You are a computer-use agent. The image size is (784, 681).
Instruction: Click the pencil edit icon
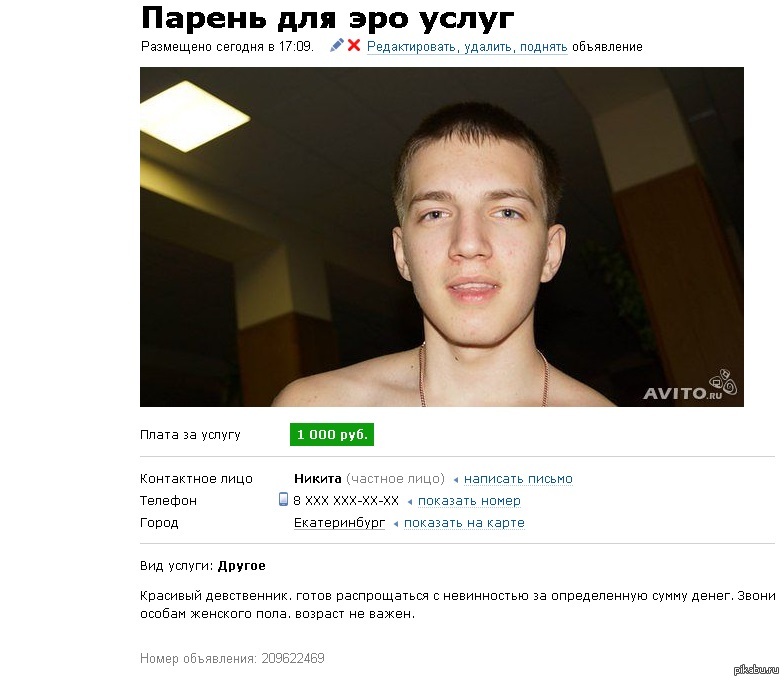coord(336,46)
